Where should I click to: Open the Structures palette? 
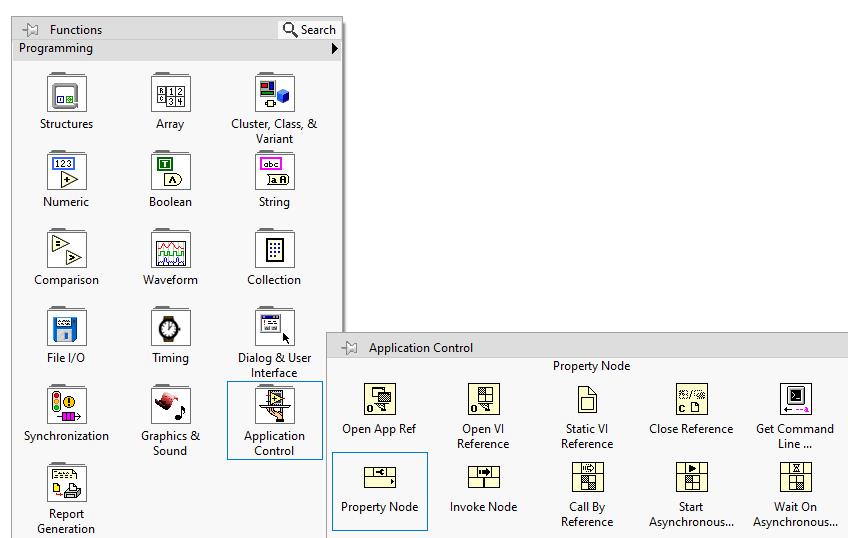pos(67,93)
